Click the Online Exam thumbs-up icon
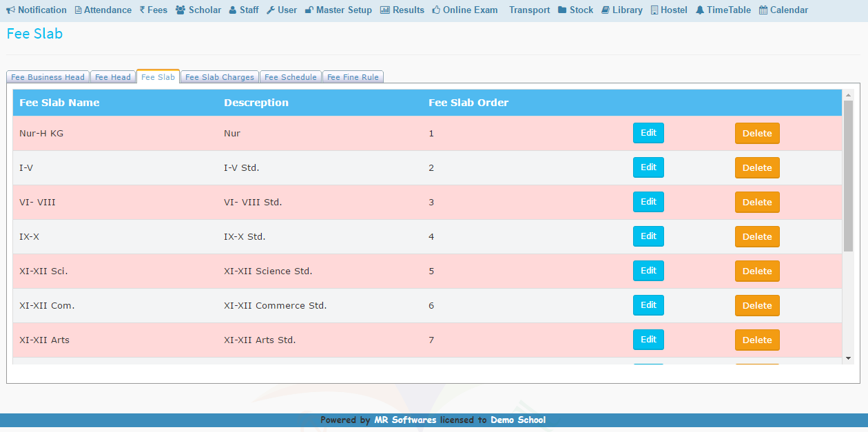Screen dimensions: 868x432 (436, 10)
